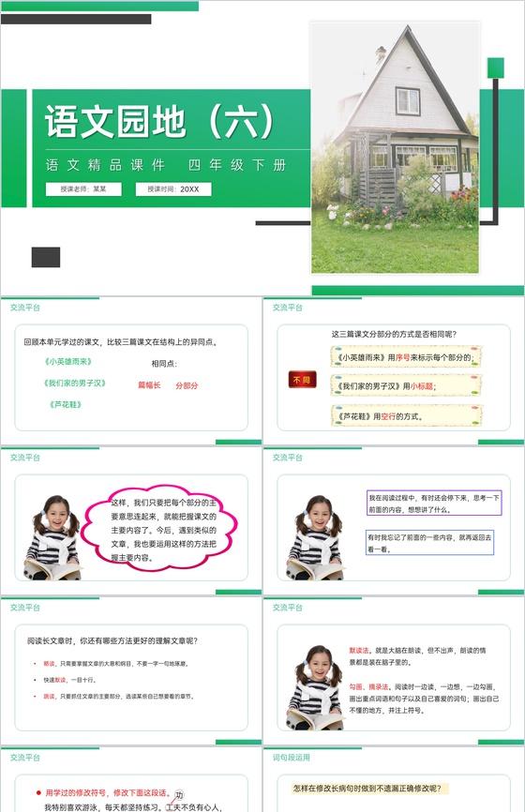Click the house photo on cover slide
This screenshot has height=812, width=525.
click(x=395, y=147)
